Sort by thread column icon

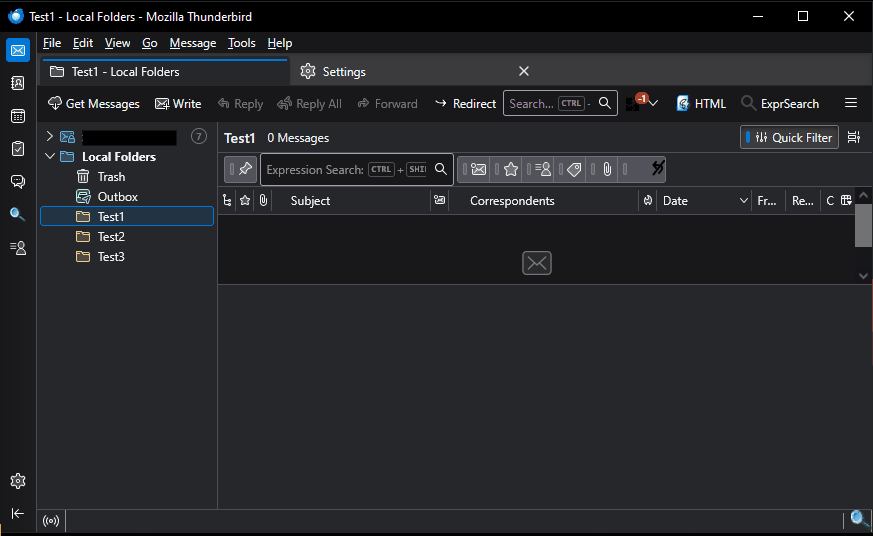227,201
